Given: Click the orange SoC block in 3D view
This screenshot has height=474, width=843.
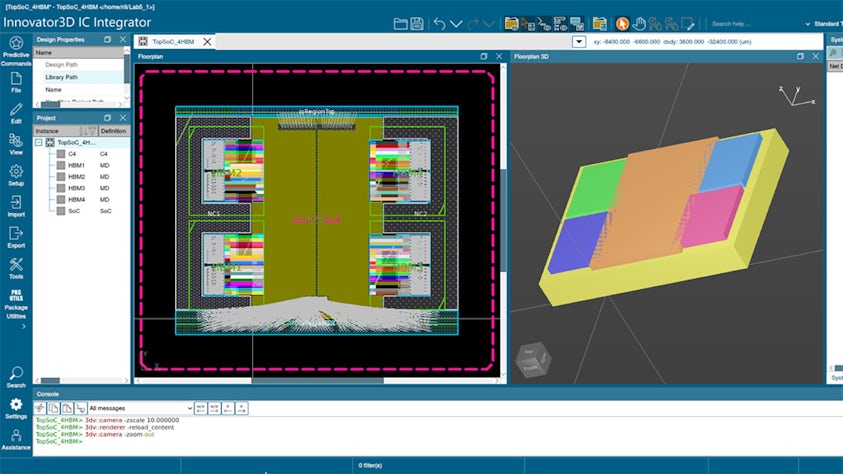Looking at the screenshot, I should click(x=653, y=202).
